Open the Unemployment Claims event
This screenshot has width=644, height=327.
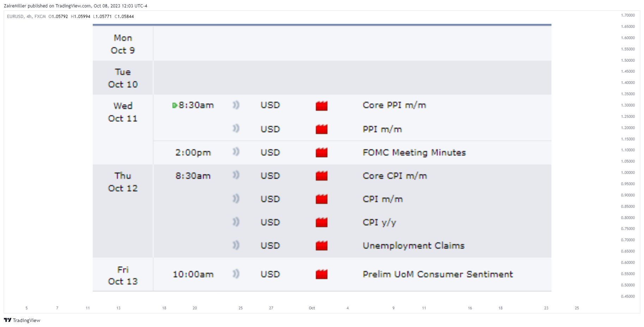pos(414,246)
